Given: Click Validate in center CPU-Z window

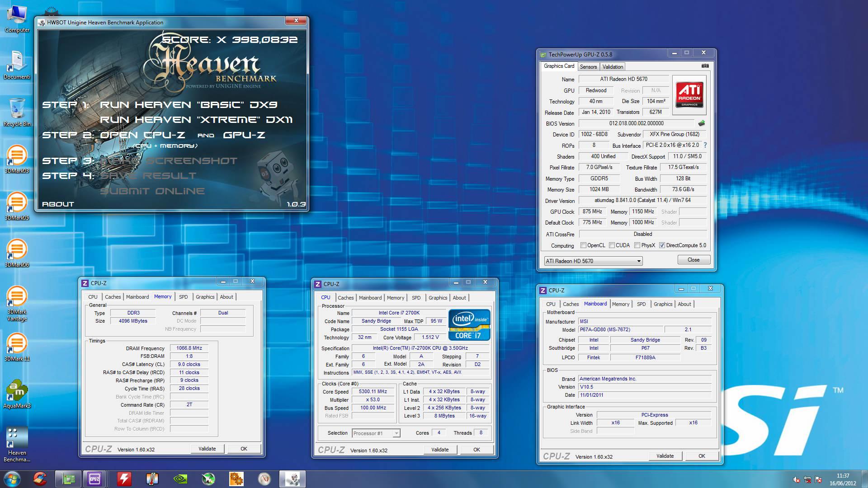Looking at the screenshot, I should pos(440,450).
